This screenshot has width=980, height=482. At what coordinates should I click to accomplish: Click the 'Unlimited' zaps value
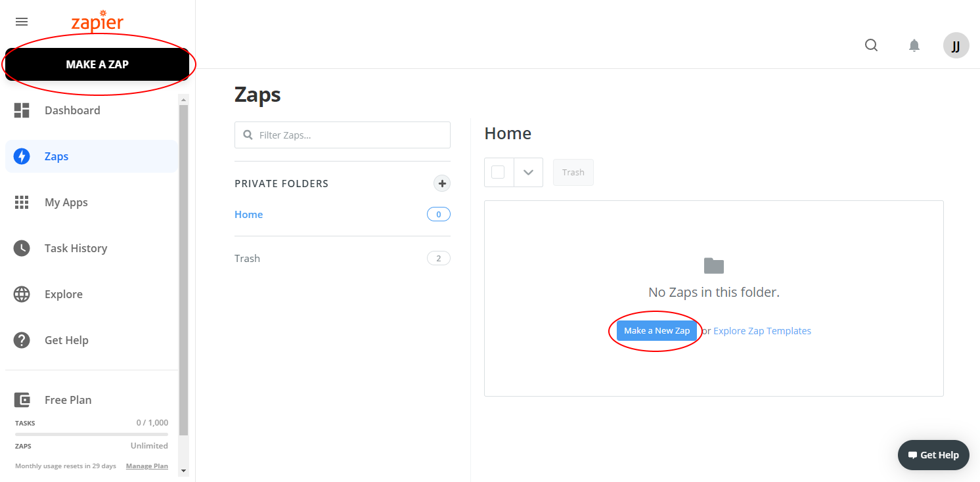coord(149,446)
